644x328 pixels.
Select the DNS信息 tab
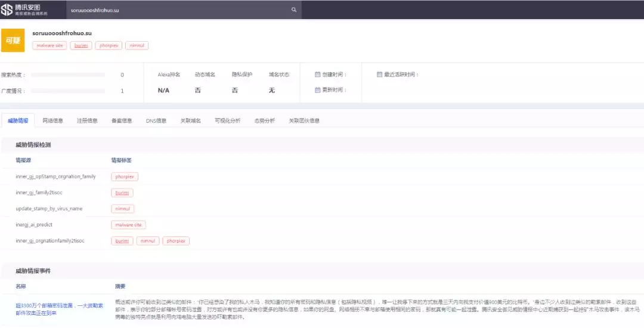[x=156, y=120]
